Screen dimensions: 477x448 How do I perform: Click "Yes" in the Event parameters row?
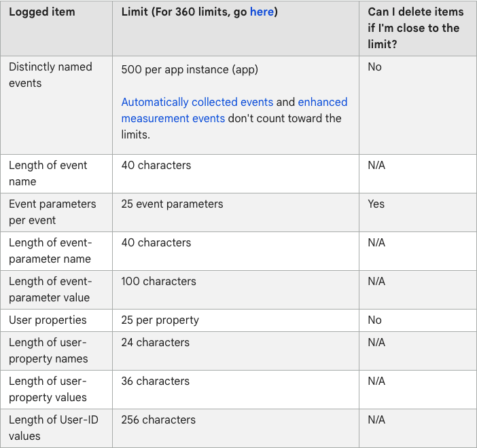[x=376, y=204]
